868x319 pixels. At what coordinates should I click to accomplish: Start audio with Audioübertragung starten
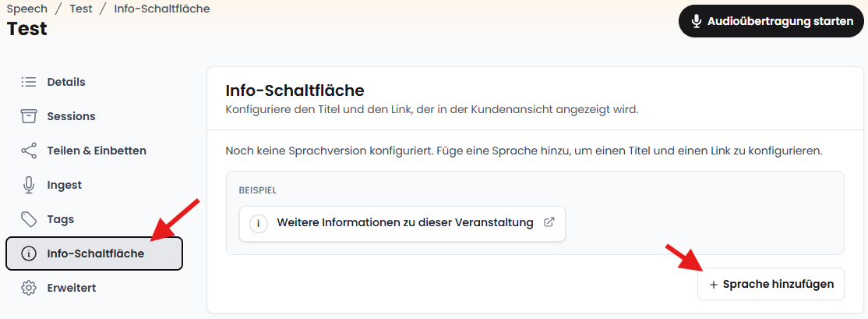pos(771,22)
